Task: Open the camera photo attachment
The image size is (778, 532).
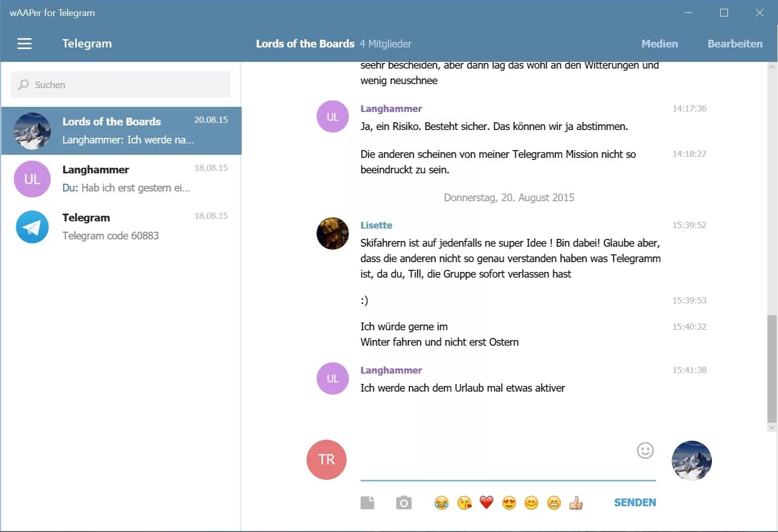Action: [x=403, y=503]
